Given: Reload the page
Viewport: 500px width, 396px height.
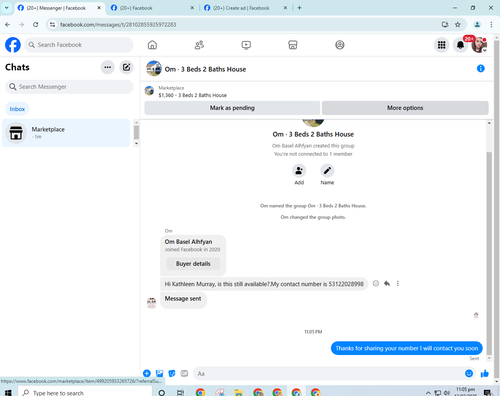Looking at the screenshot, I should [x=36, y=24].
